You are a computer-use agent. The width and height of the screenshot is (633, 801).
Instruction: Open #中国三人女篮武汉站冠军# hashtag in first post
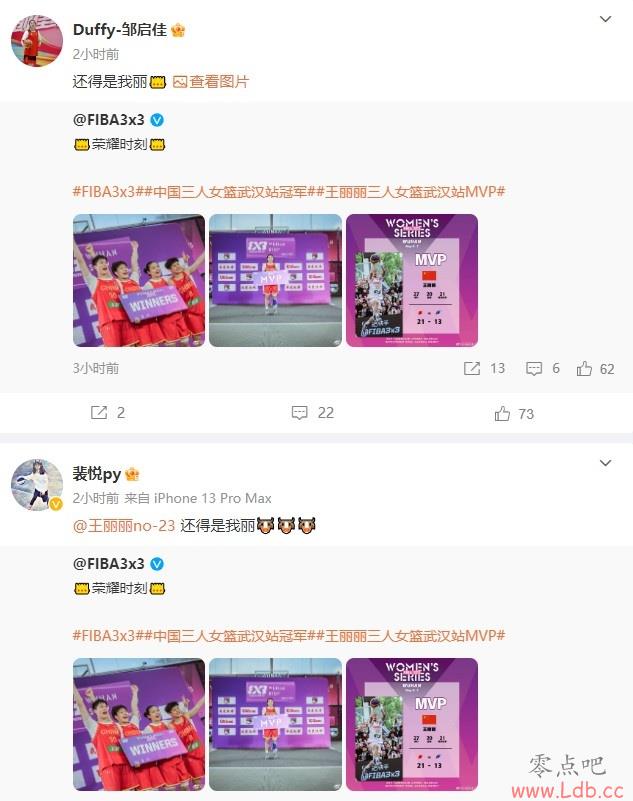point(229,192)
